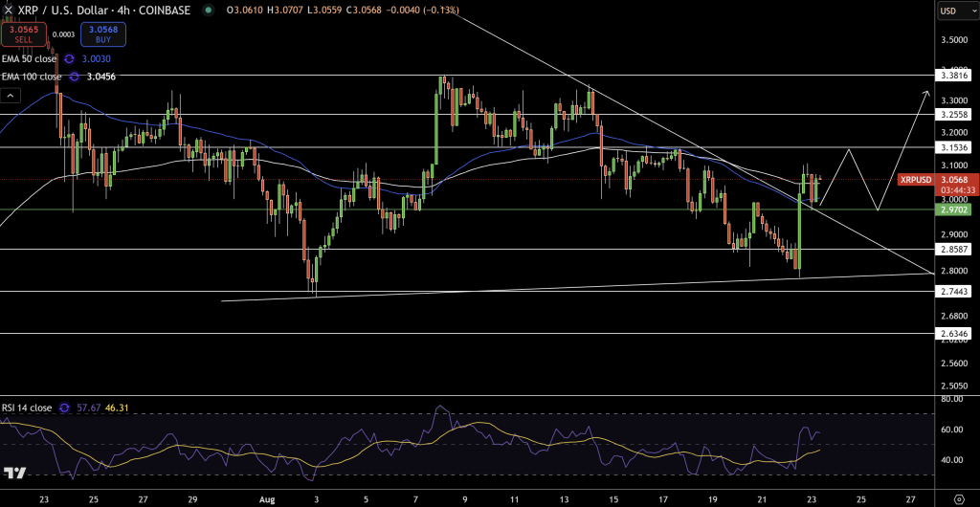
Task: Open the USD currency dropdown
Action: tap(957, 11)
